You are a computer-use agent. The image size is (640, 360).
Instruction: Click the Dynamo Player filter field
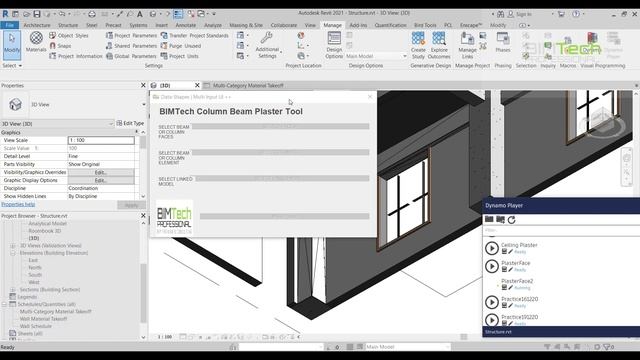click(x=561, y=230)
